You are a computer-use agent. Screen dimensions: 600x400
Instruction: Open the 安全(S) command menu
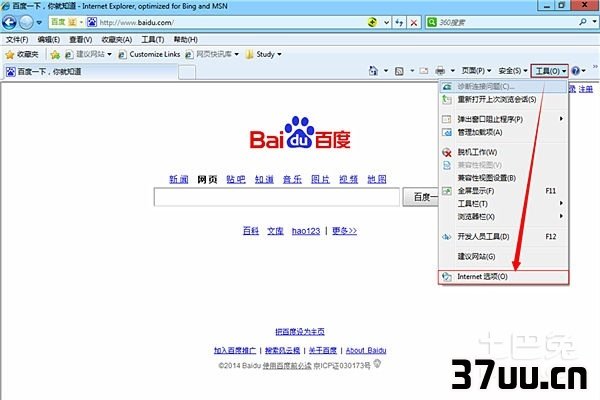513,71
